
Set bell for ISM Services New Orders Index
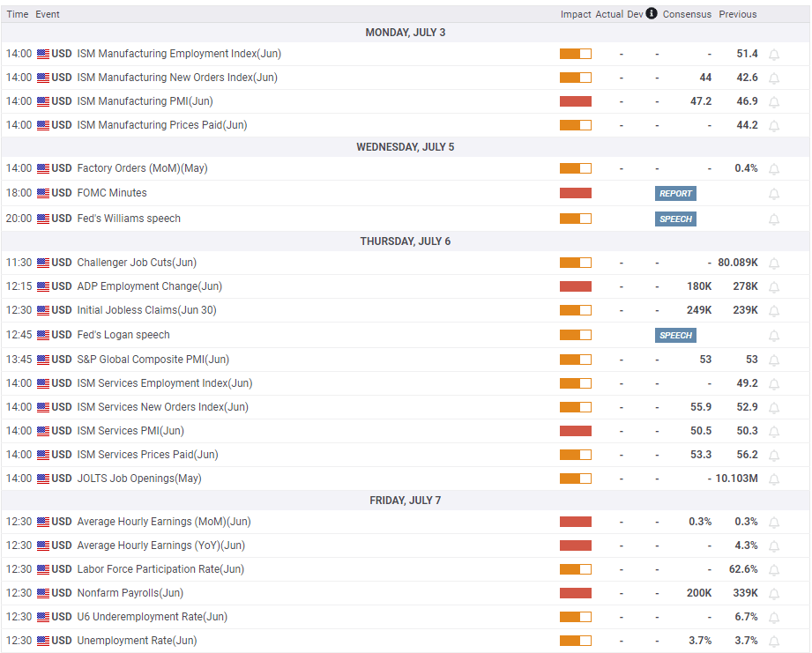tap(774, 408)
